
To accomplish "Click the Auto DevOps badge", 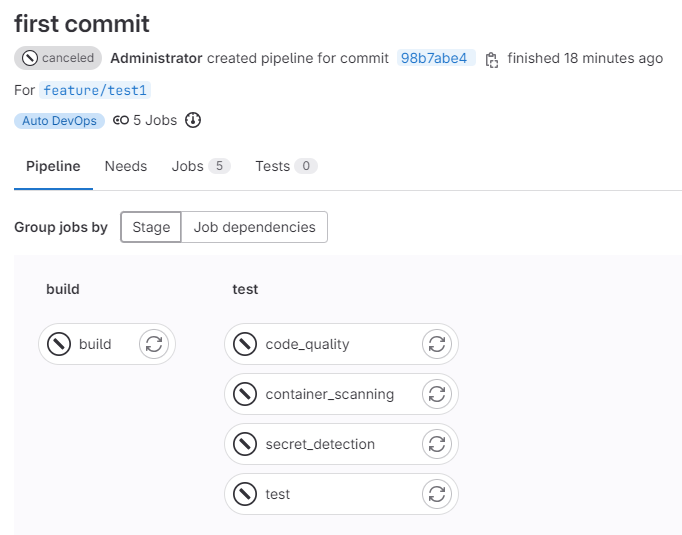I will (x=59, y=120).
